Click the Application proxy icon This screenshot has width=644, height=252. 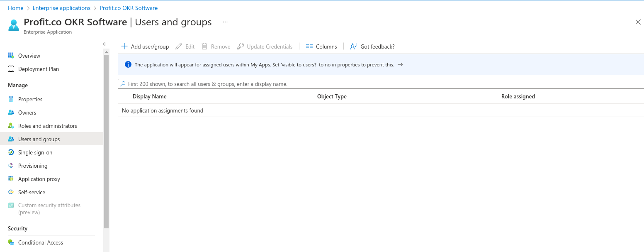11,179
